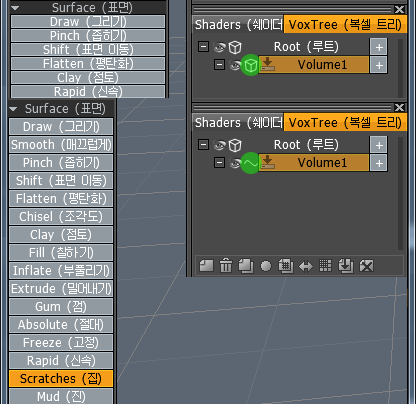The height and width of the screenshot is (404, 416).
Task: Click the new layer page icon
Action: click(206, 266)
